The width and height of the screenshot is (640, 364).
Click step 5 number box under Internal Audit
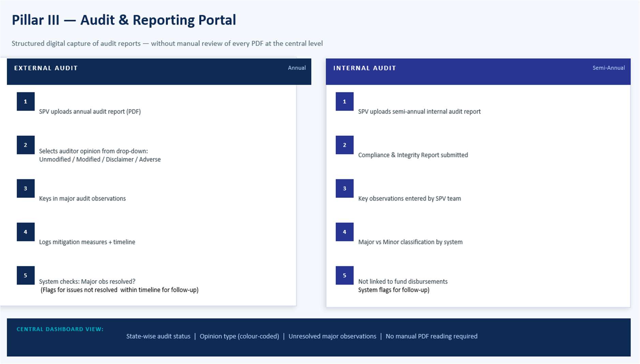pyautogui.click(x=344, y=275)
